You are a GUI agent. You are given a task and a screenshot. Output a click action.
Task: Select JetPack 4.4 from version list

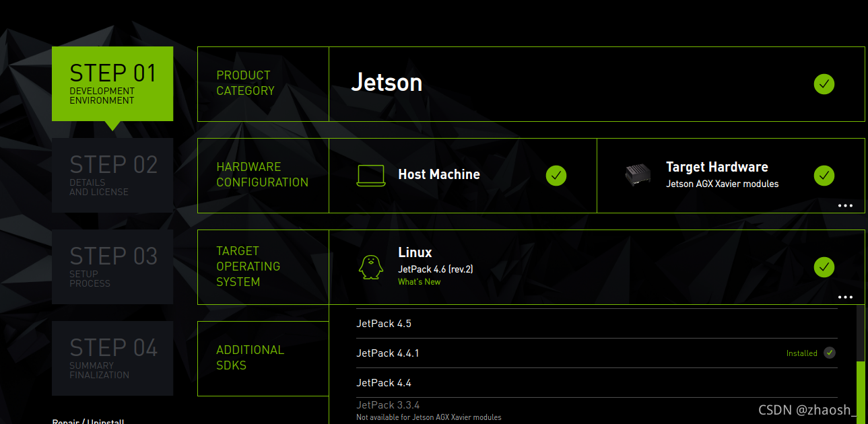[x=597, y=383]
